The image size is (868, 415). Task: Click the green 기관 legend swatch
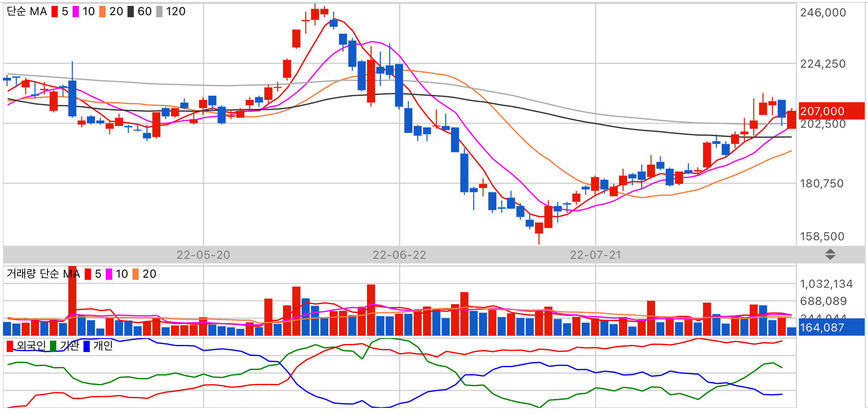coord(53,346)
